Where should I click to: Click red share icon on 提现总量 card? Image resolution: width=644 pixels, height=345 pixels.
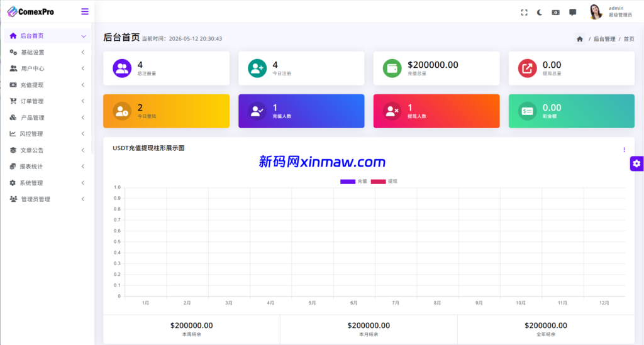(x=528, y=68)
